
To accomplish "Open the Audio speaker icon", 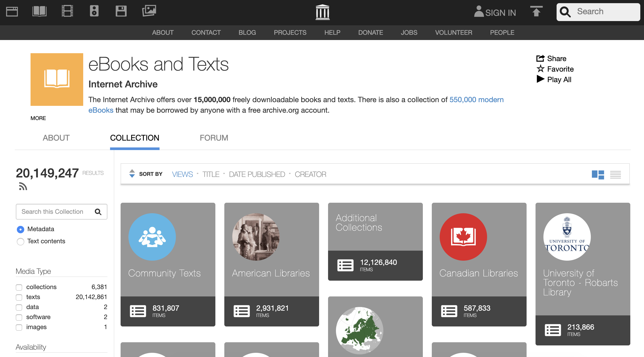I will (x=94, y=11).
